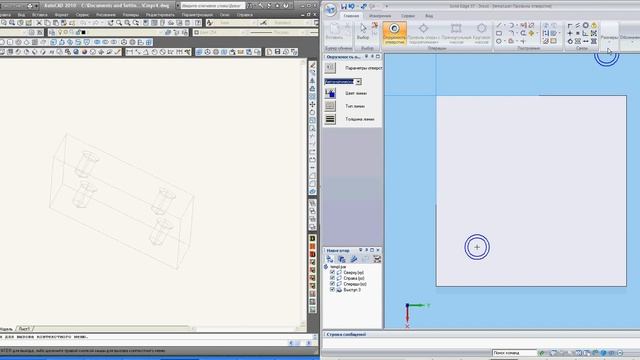Image resolution: width=640 pixels, height=360 pixels.
Task: Click the Круговой массив button
Action: (x=482, y=33)
